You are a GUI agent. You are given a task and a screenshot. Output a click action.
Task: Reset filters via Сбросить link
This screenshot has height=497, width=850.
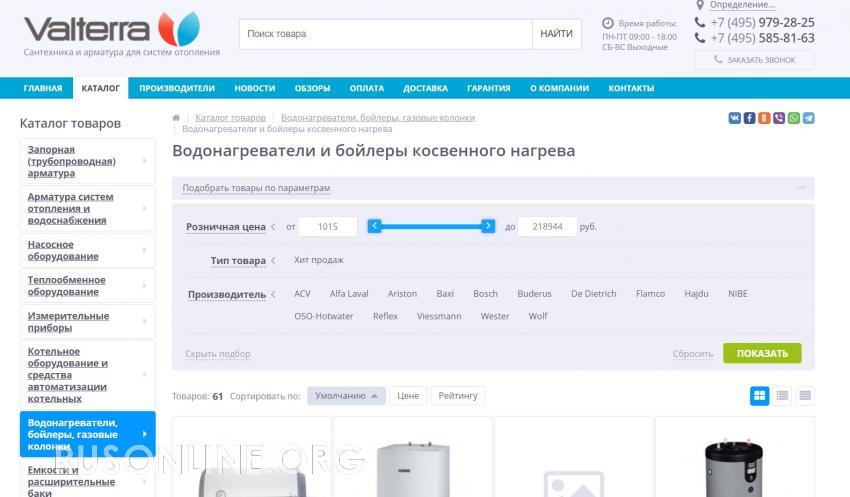tap(693, 354)
